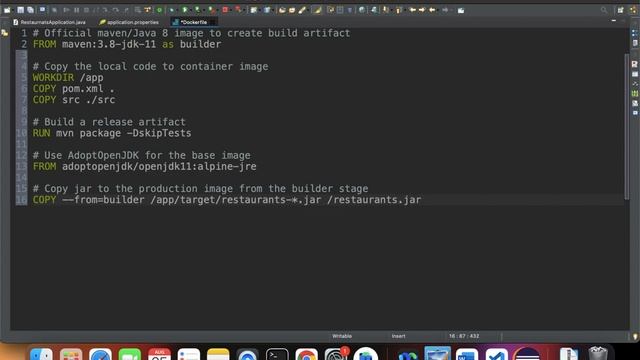Click the Open Perspective icon
This screenshot has height=360, width=640.
tap(620, 10)
